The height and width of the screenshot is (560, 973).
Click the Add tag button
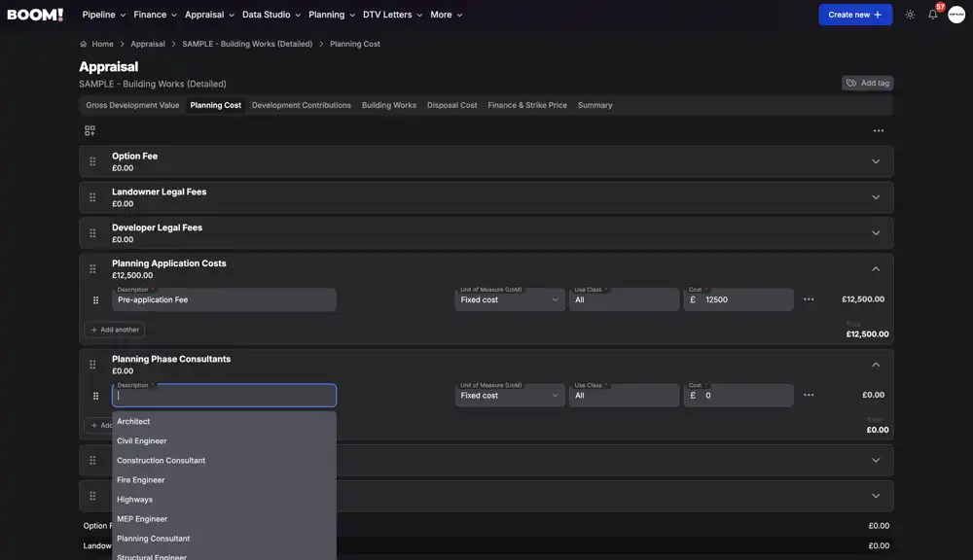coord(868,83)
